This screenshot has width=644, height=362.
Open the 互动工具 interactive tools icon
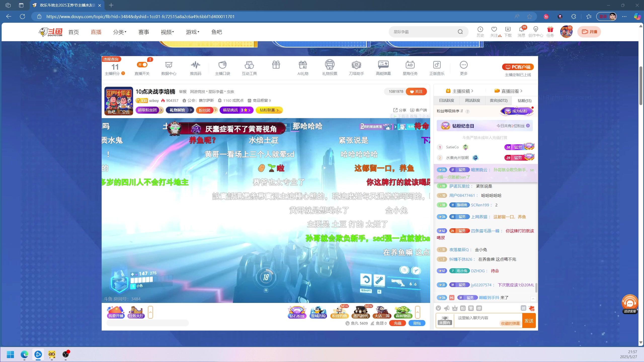point(249,68)
